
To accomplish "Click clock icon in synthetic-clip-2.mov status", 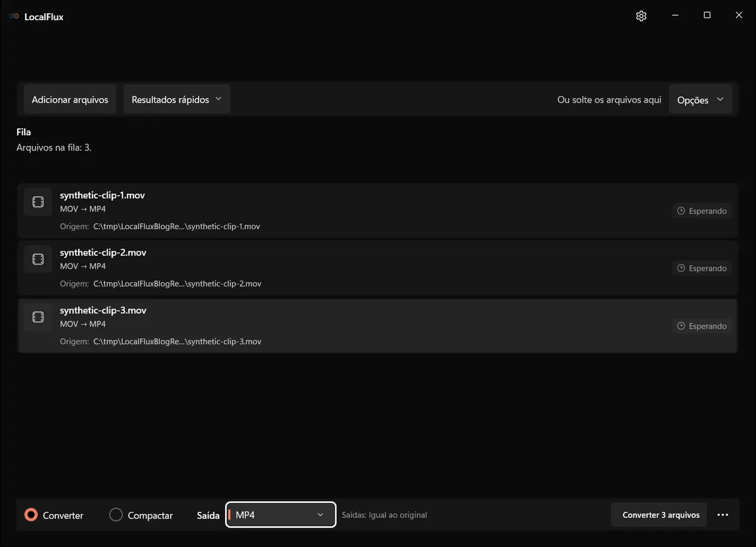I will pyautogui.click(x=681, y=268).
